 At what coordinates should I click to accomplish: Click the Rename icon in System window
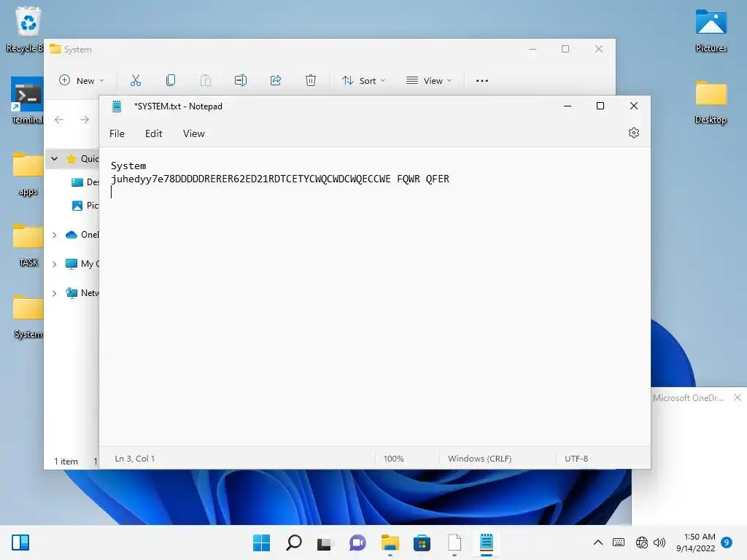click(x=241, y=80)
